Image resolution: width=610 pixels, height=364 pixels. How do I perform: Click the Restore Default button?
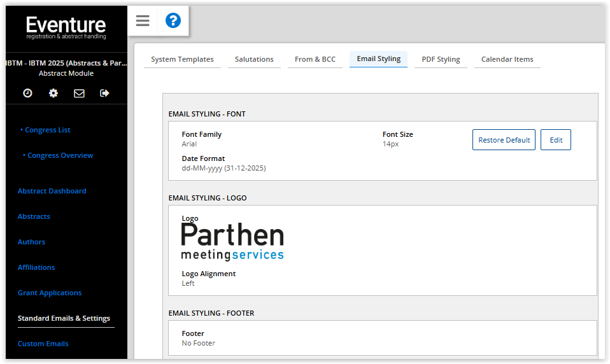click(504, 139)
